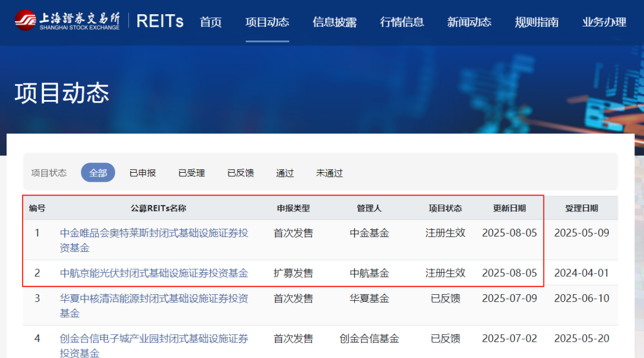Filter projects by 未通过 status
This screenshot has height=358, width=644.
pyautogui.click(x=329, y=173)
